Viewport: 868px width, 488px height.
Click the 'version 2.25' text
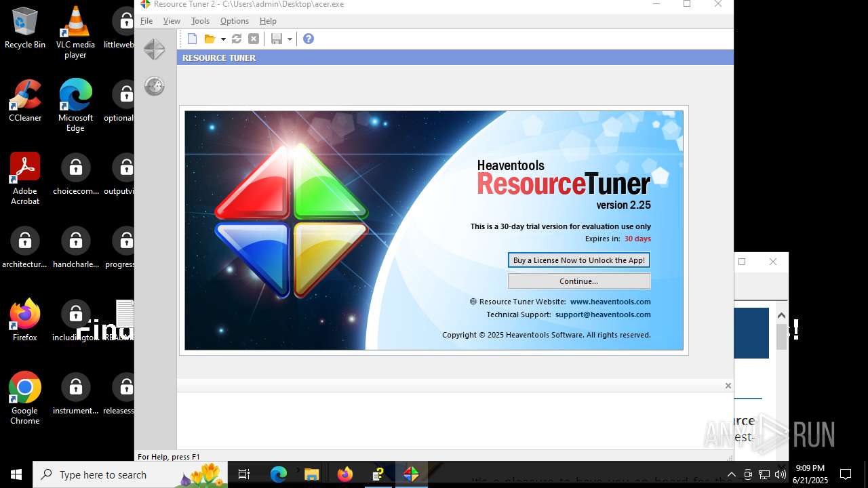click(x=623, y=205)
